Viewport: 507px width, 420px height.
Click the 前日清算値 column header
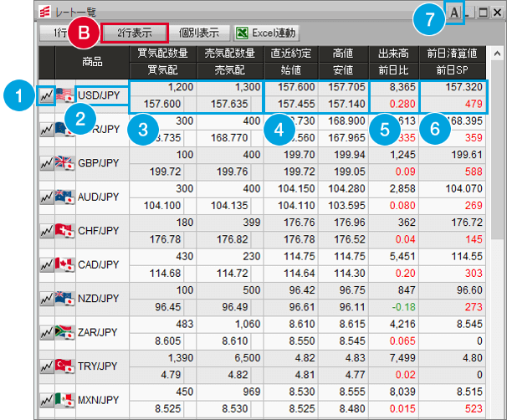(453, 54)
